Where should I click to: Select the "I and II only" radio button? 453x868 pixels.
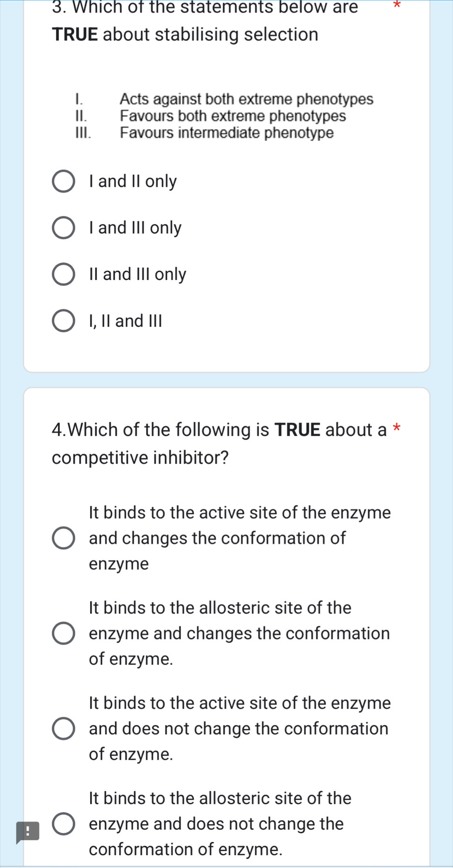pos(64,182)
